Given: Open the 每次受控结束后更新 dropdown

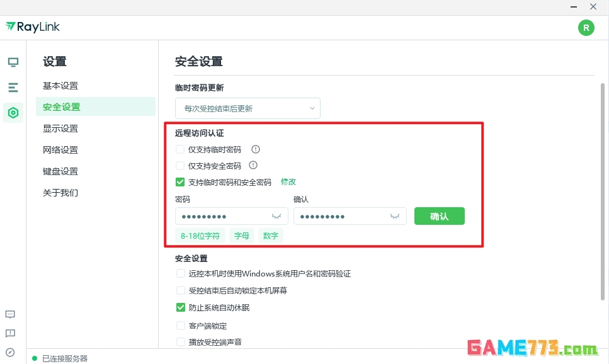Looking at the screenshot, I should click(x=248, y=108).
